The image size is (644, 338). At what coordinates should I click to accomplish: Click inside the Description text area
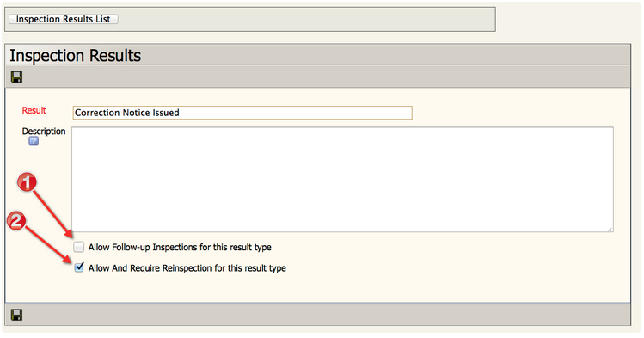tap(342, 180)
